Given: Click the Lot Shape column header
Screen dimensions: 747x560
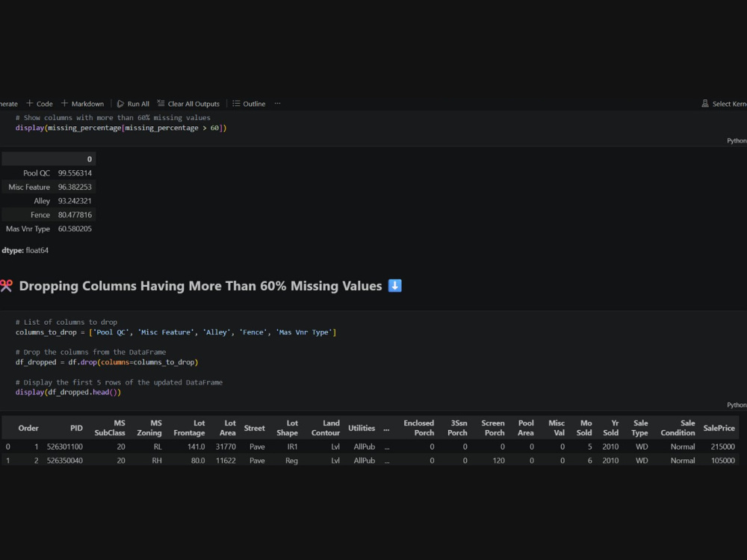Looking at the screenshot, I should pos(288,428).
